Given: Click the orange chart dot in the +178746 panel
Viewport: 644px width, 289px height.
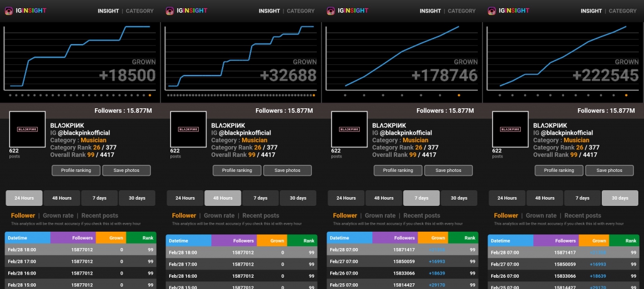Looking at the screenshot, I should click(x=458, y=95).
